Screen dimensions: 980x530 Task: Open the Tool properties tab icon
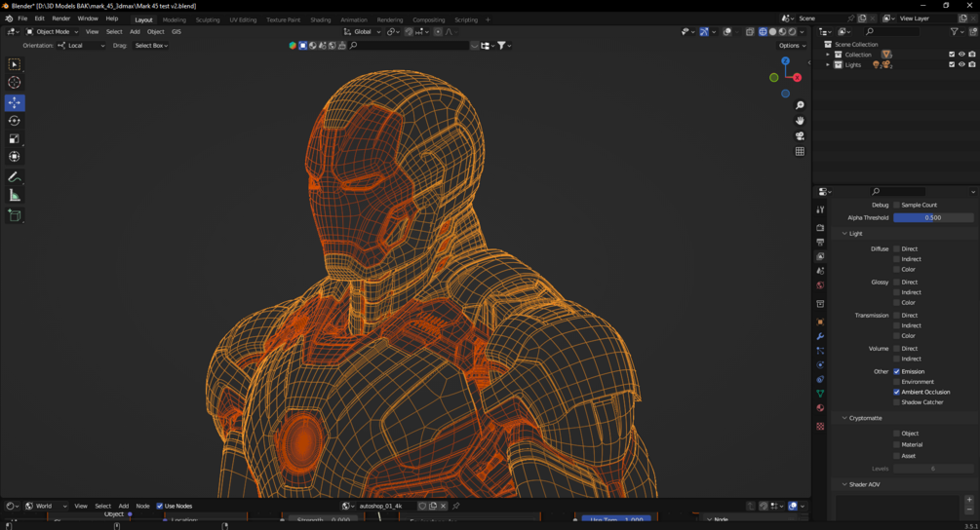tap(820, 209)
